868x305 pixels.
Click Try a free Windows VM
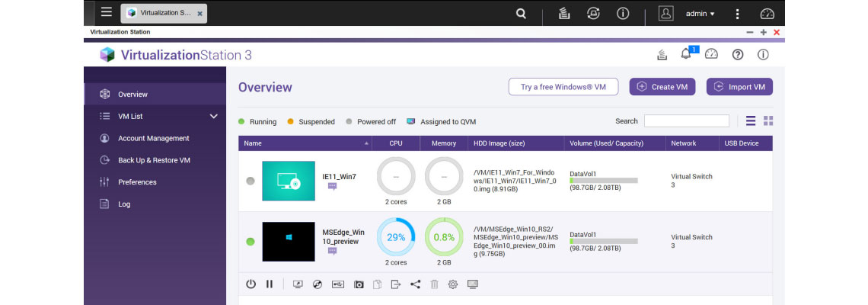(x=563, y=87)
